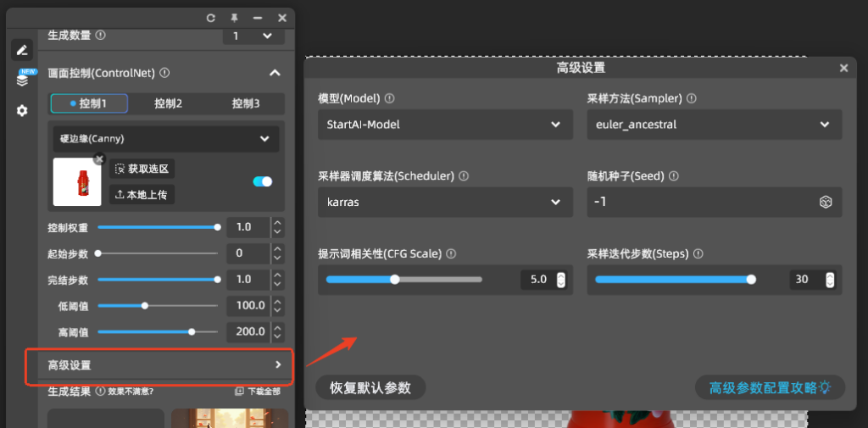The image size is (868, 428).
Task: Open the 硬边缘(Canny) preprocessor dropdown
Action: (x=166, y=139)
